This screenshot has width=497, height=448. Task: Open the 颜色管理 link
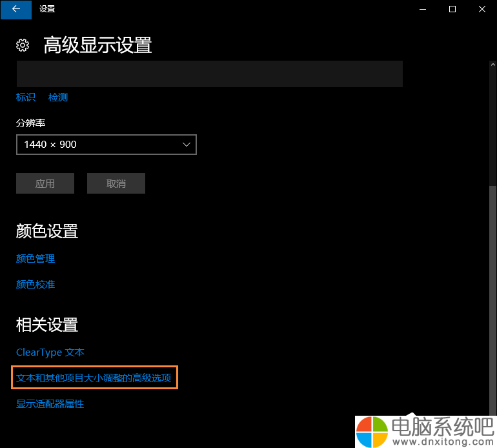35,259
